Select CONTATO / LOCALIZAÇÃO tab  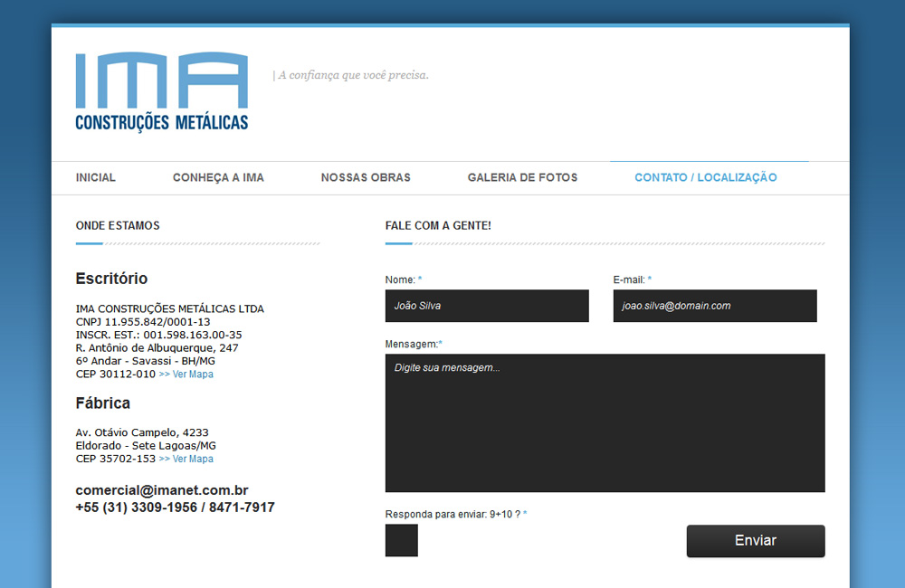tap(706, 177)
